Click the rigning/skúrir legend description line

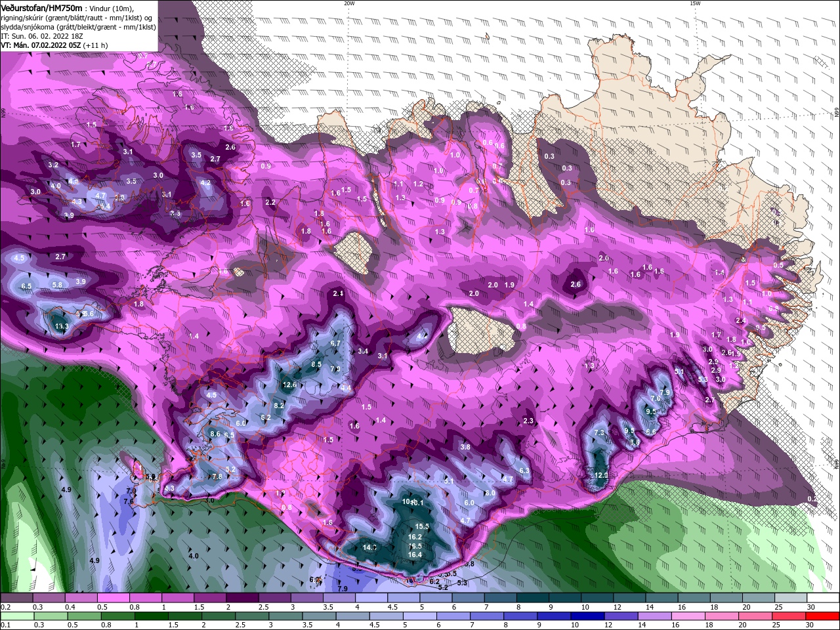(x=75, y=18)
